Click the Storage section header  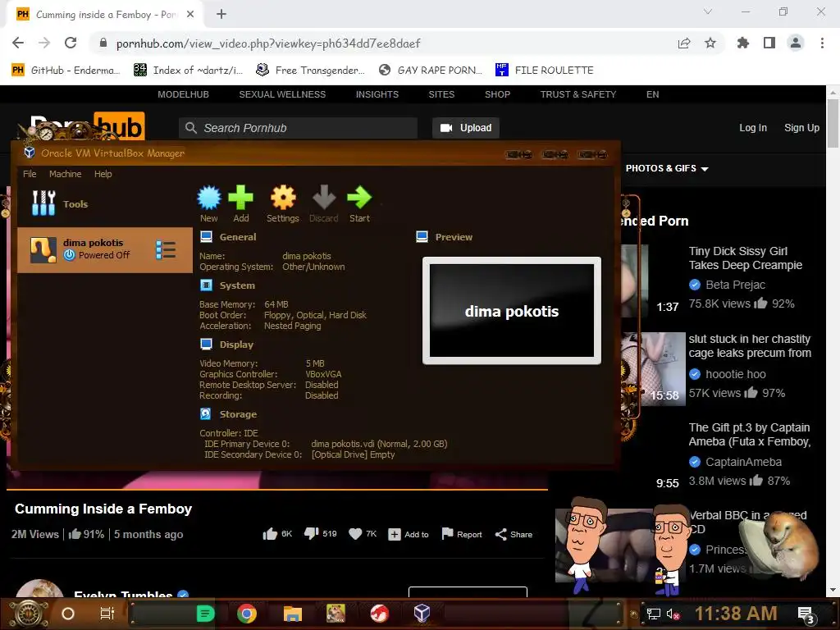(238, 414)
